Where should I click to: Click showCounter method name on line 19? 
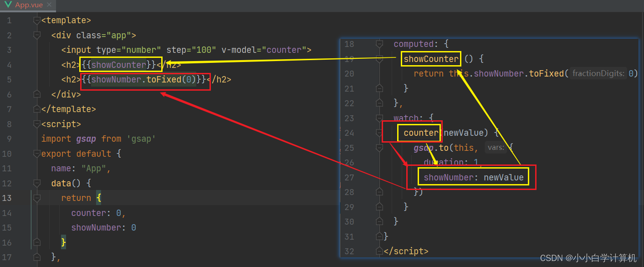(431, 59)
